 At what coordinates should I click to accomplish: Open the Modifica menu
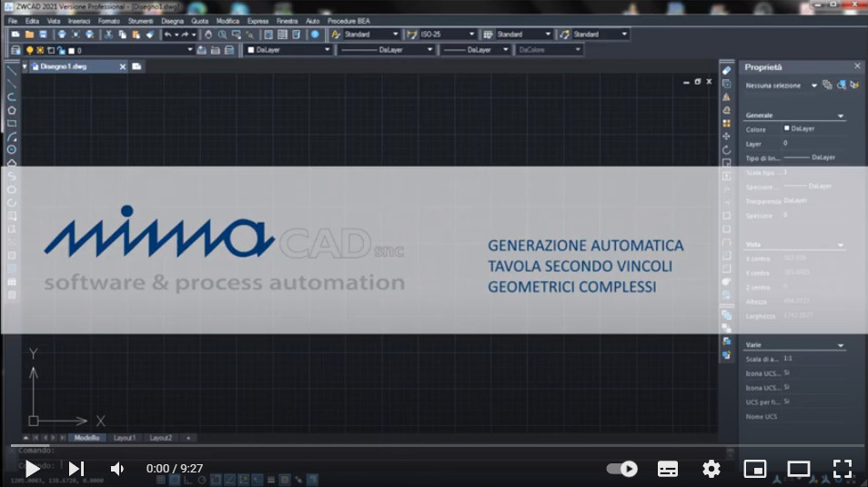(x=227, y=21)
